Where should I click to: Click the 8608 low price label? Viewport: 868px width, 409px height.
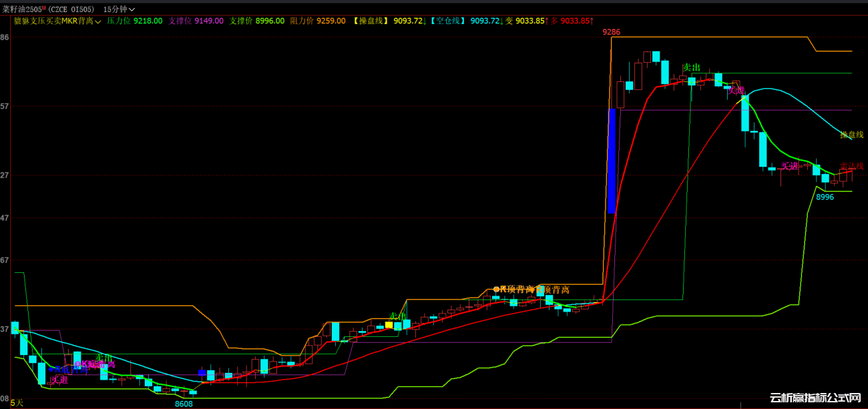click(x=184, y=404)
